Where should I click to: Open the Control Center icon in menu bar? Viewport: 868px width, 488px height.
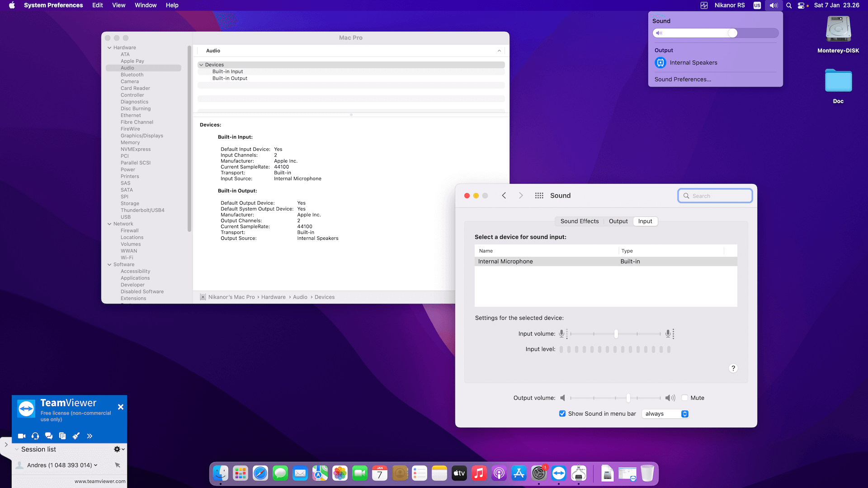(801, 5)
